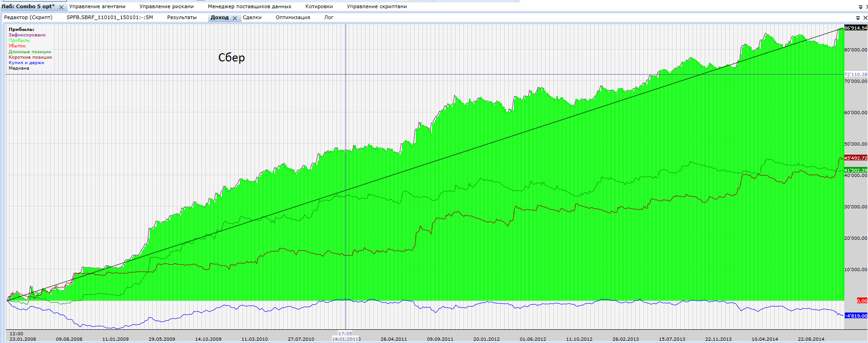
Task: Show the Результаты tab
Action: 182,17
